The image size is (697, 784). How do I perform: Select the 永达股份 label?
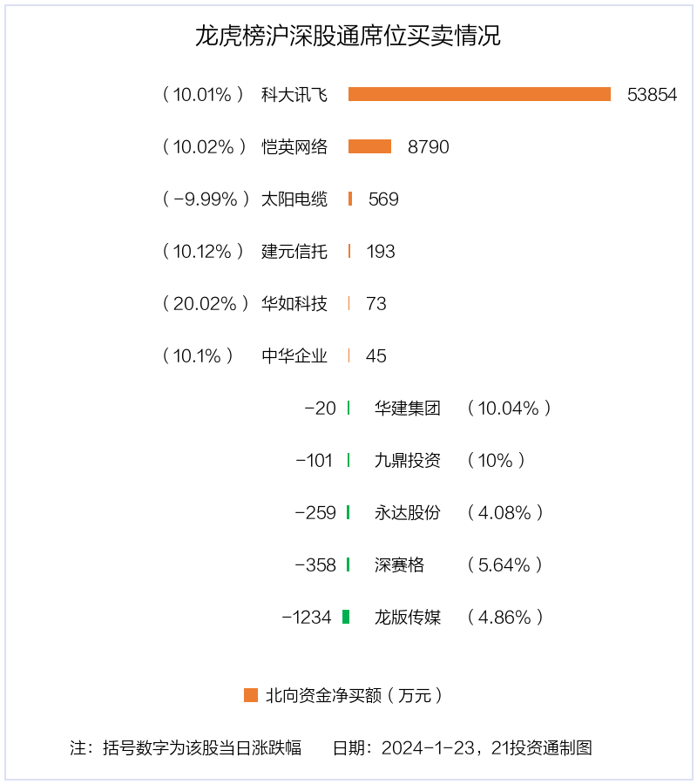(408, 512)
